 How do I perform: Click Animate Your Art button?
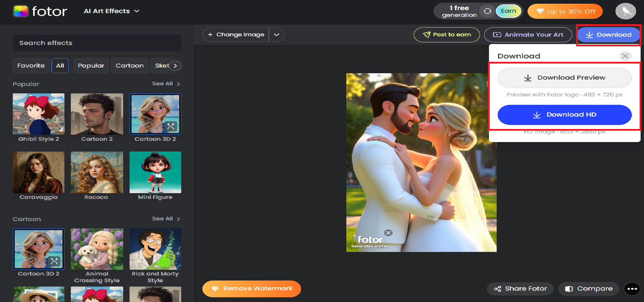(x=528, y=35)
